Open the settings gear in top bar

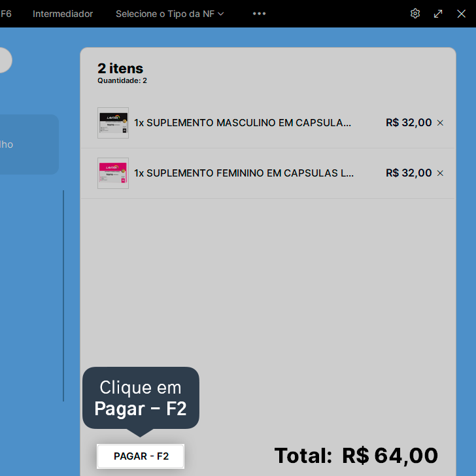tap(415, 14)
